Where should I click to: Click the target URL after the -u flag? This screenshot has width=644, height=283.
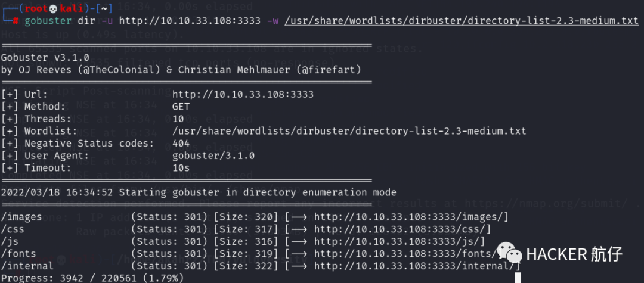(x=190, y=21)
